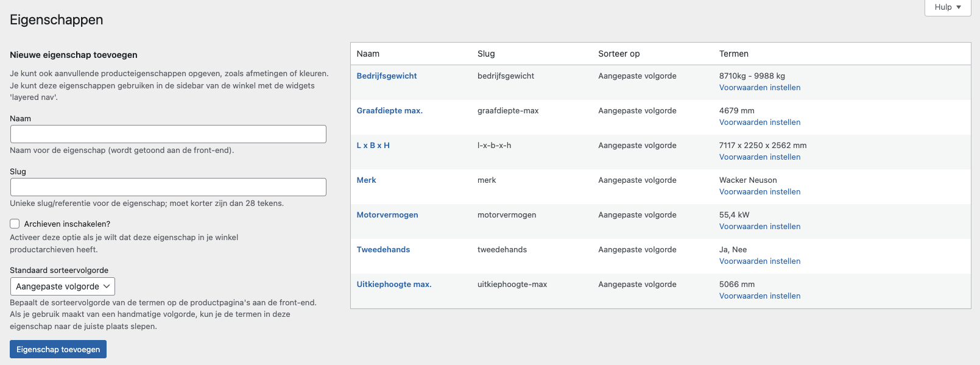Open the Uitkiephoogte max. attribute
Image resolution: width=980 pixels, height=365 pixels.
click(x=393, y=285)
